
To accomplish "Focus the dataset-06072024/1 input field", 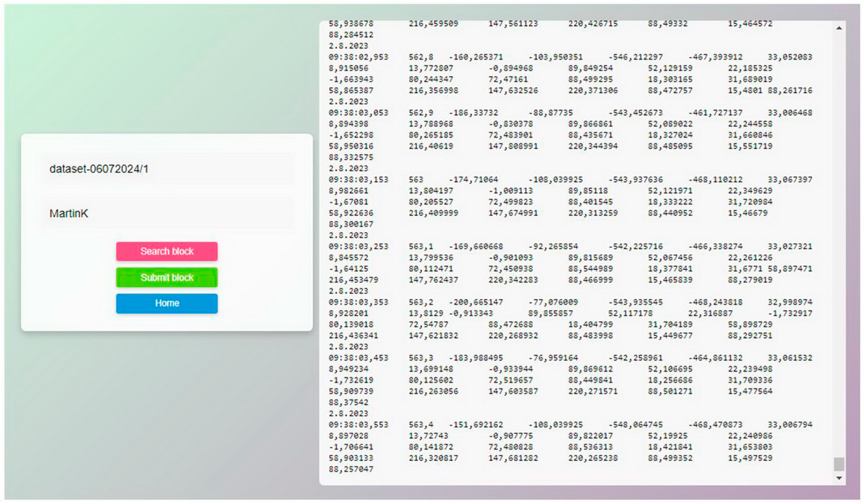I will [x=167, y=169].
